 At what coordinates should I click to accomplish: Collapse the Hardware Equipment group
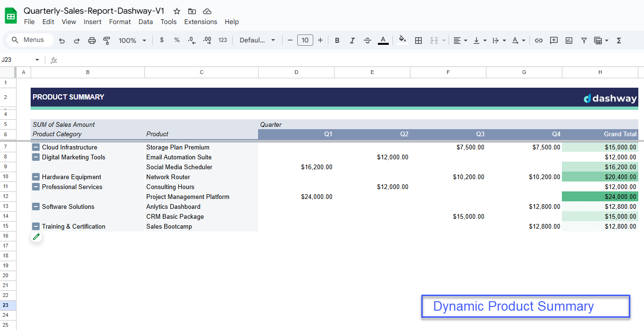tap(36, 177)
